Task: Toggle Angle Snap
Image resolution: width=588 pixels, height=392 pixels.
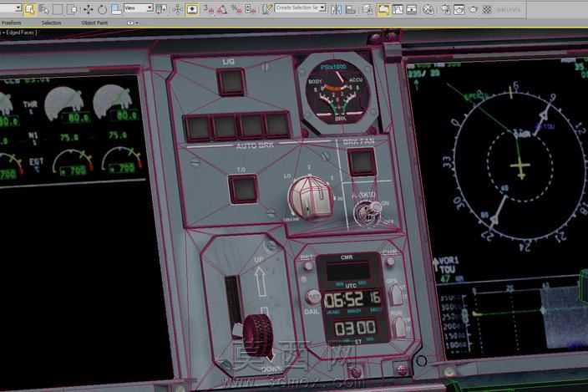Action: 222,9
